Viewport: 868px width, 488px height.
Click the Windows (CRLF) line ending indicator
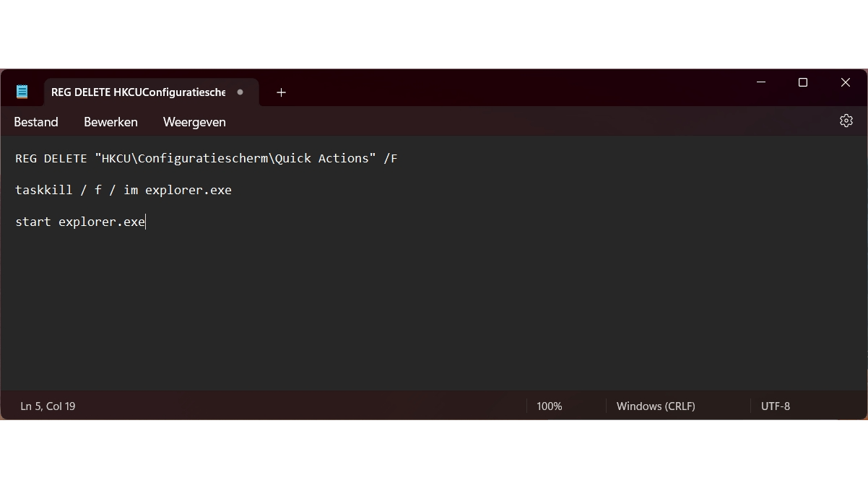656,406
